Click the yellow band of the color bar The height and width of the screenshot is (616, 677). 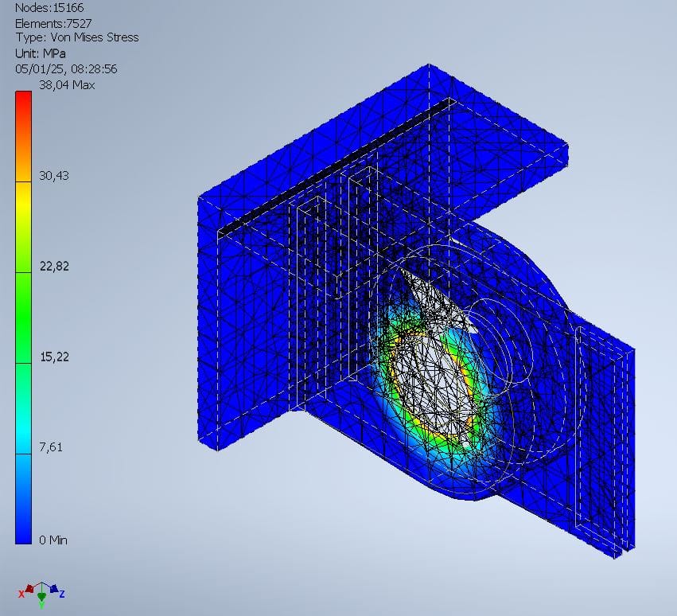[23, 199]
